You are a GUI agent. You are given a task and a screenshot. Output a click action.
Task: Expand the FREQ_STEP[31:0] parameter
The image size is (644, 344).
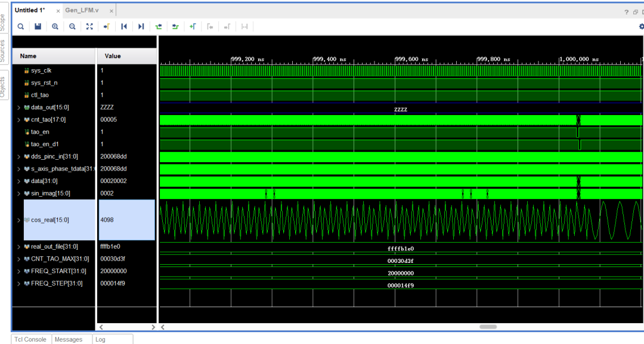tap(18, 284)
